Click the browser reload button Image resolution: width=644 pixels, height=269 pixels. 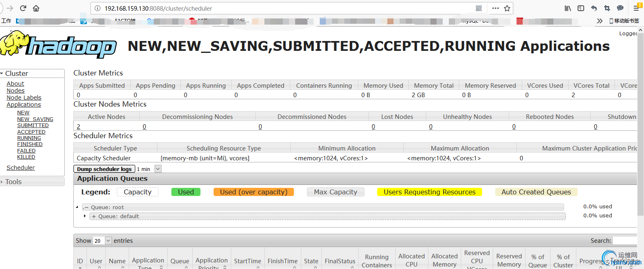click(23, 8)
